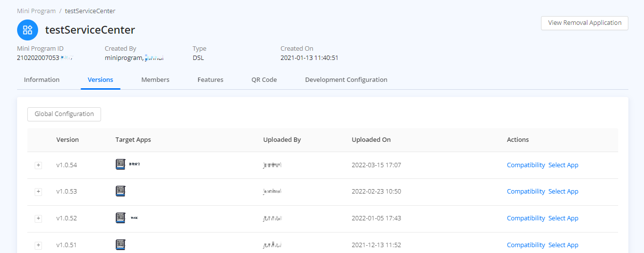Expand the v1.0.53 version row
The image size is (644, 253).
click(x=39, y=192)
